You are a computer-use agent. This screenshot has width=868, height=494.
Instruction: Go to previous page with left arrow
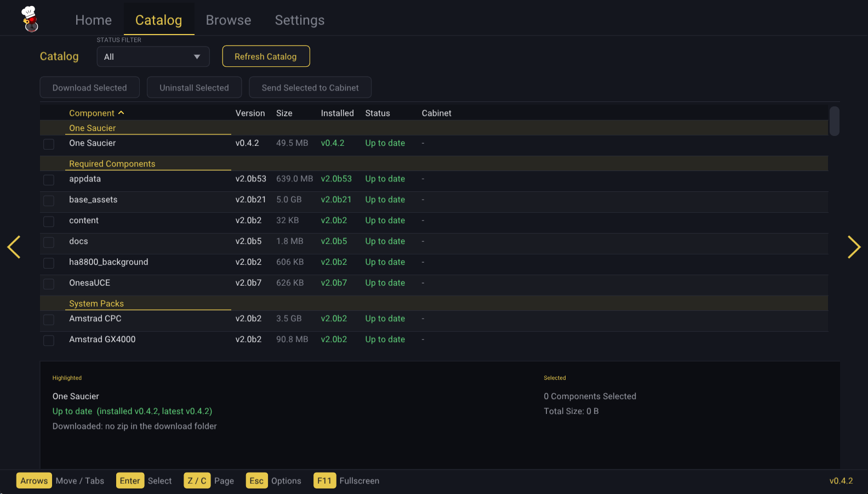pyautogui.click(x=14, y=247)
